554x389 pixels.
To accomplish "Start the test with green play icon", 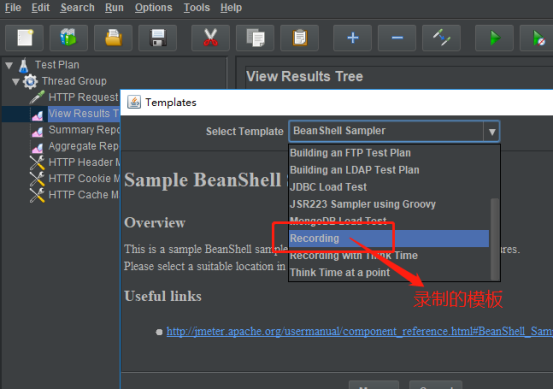I will tap(495, 38).
